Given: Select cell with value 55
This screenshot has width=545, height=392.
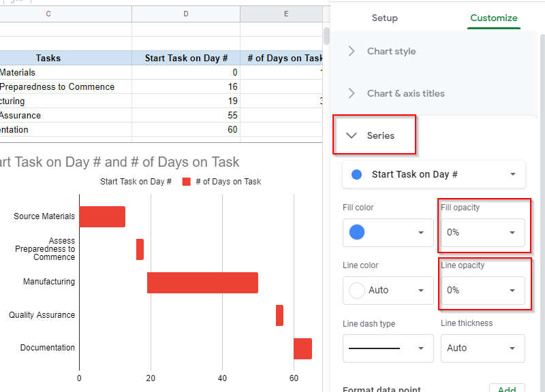Looking at the screenshot, I should click(x=186, y=115).
